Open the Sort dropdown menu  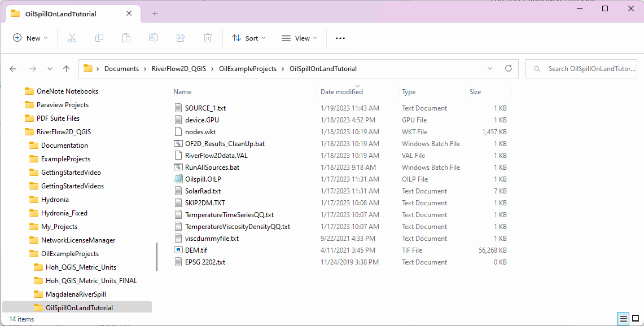click(249, 38)
